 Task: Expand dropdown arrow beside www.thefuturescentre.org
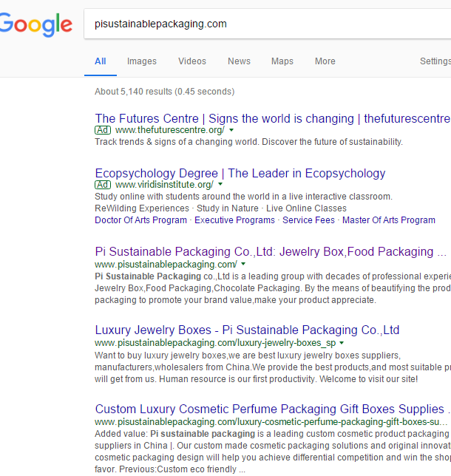point(231,130)
